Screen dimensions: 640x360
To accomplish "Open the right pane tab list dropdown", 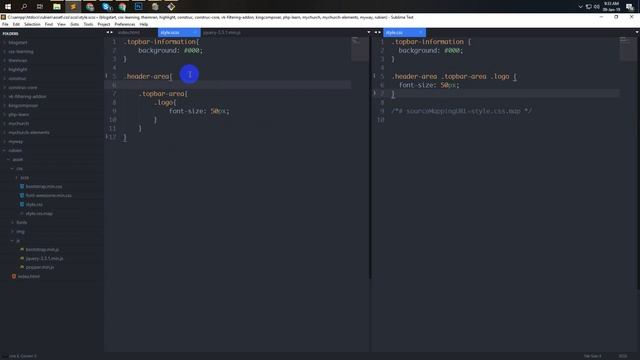I will pos(637,32).
